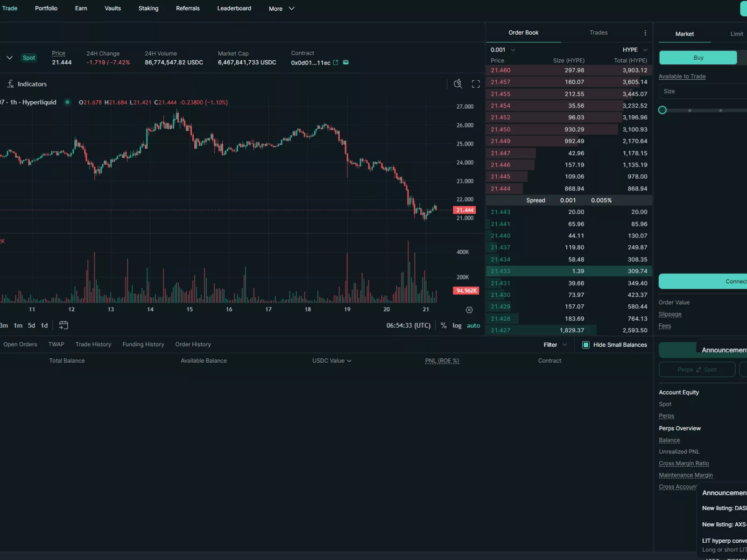Click the Size input field
The height and width of the screenshot is (560, 747).
703,91
